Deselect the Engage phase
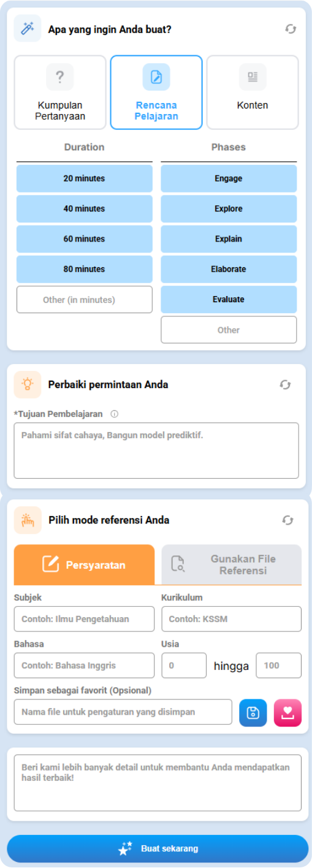The height and width of the screenshot is (868, 312). [229, 178]
